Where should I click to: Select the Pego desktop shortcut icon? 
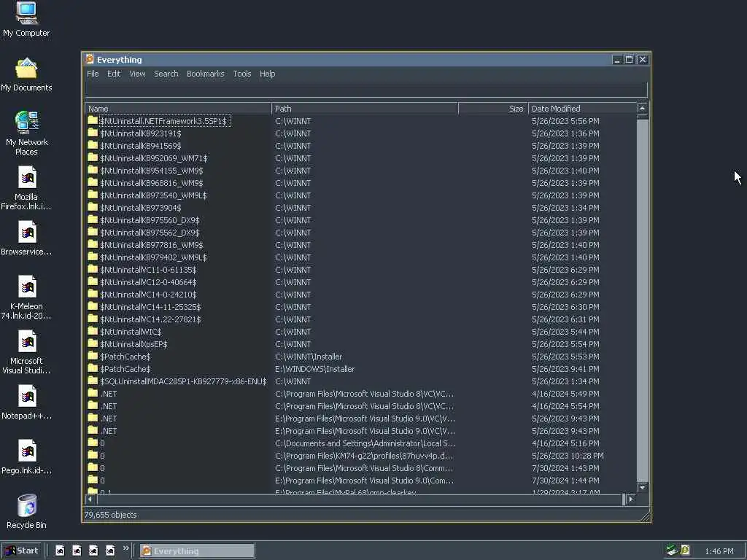[x=27, y=451]
